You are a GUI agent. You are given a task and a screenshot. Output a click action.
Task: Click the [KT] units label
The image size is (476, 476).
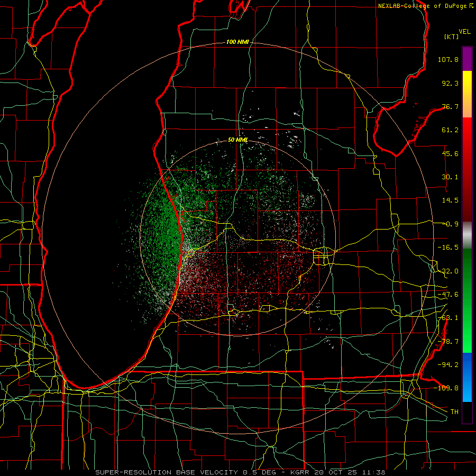451,36
